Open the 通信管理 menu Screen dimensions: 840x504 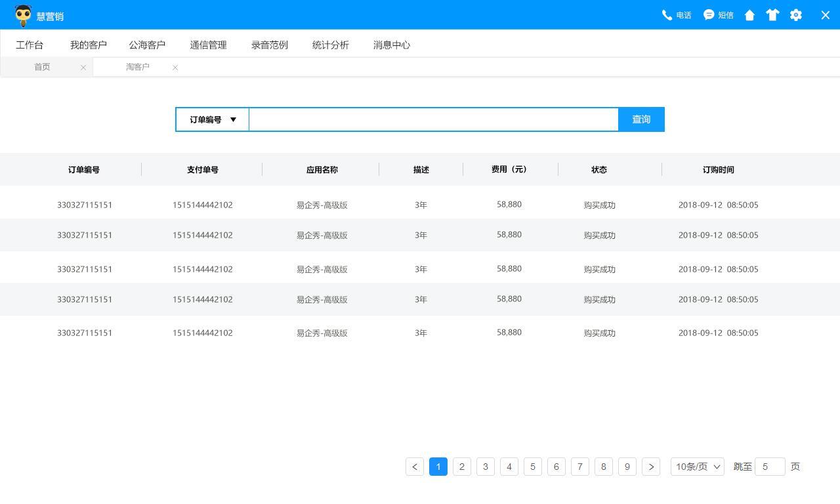[x=208, y=45]
